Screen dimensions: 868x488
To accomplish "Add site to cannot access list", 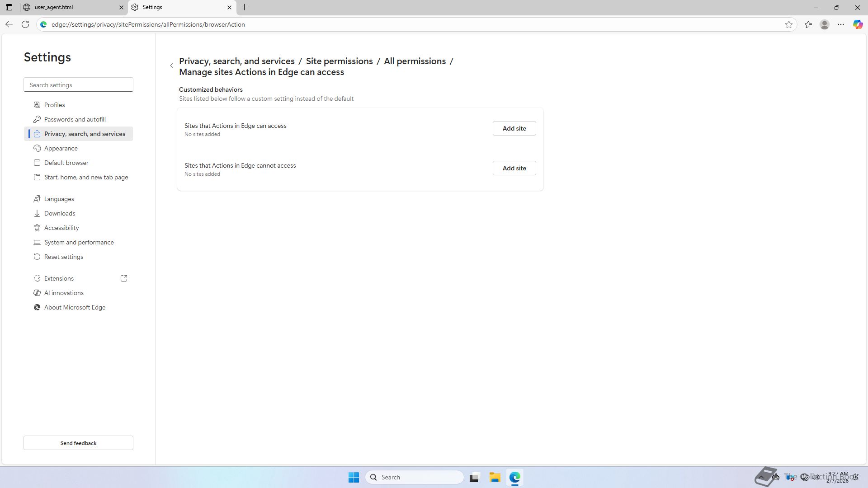I will [514, 168].
